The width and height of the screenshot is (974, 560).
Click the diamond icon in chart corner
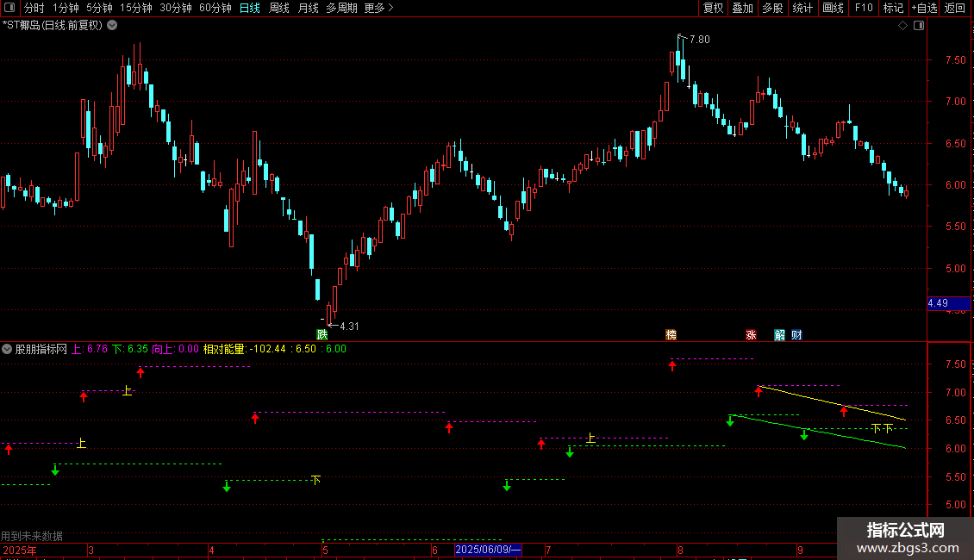pos(903,26)
